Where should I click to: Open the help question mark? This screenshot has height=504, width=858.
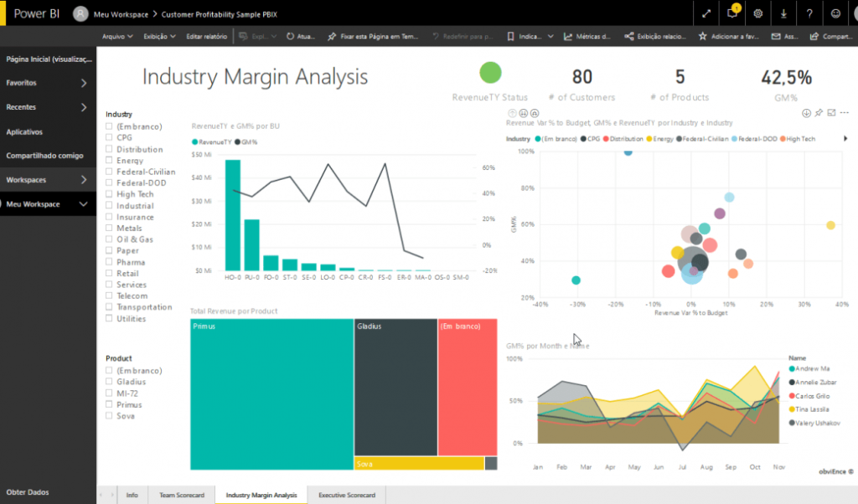coord(809,13)
